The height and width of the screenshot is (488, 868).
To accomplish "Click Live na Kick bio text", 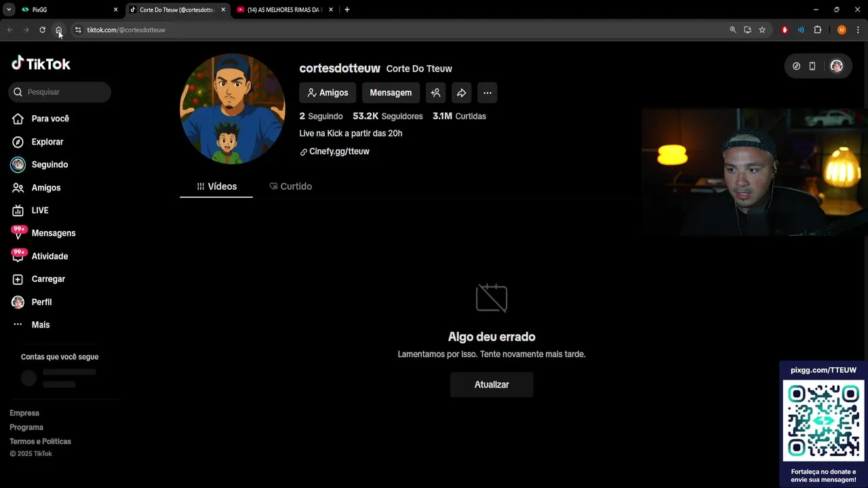I will coord(351,134).
